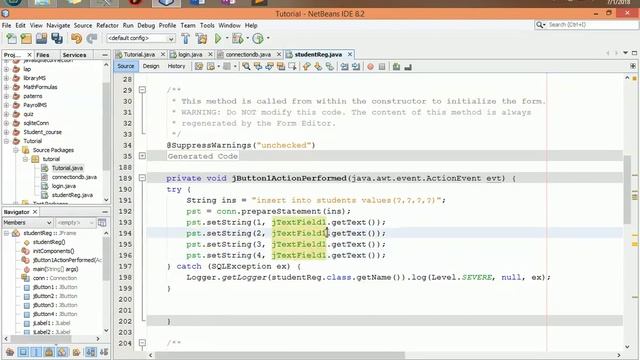This screenshot has height=360, width=640.
Task: Open the Navigate menu
Action: click(58, 25)
